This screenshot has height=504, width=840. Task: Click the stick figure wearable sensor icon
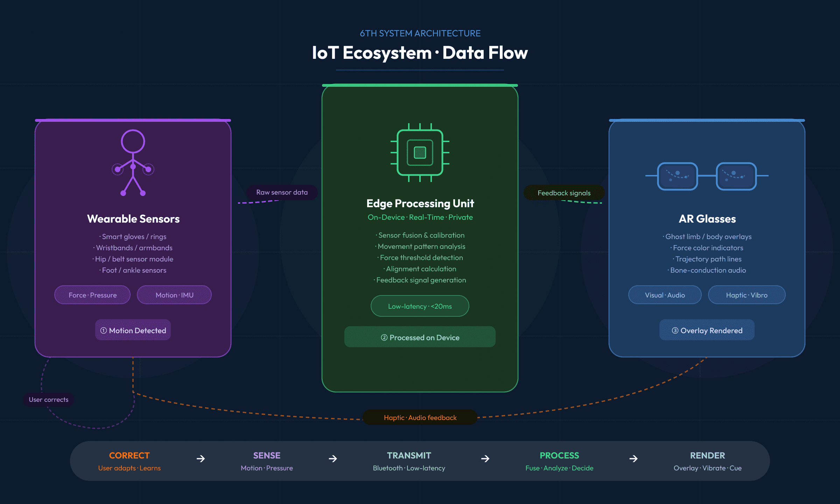[x=133, y=162]
